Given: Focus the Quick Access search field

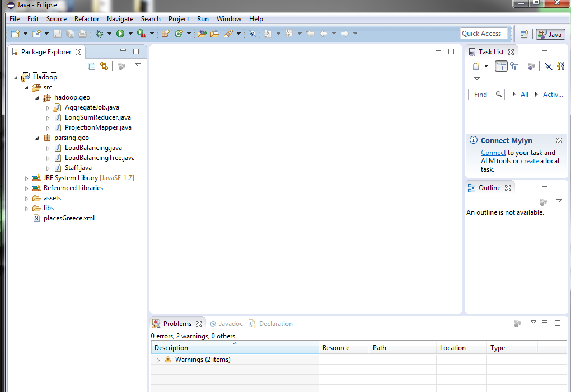Looking at the screenshot, I should [484, 34].
